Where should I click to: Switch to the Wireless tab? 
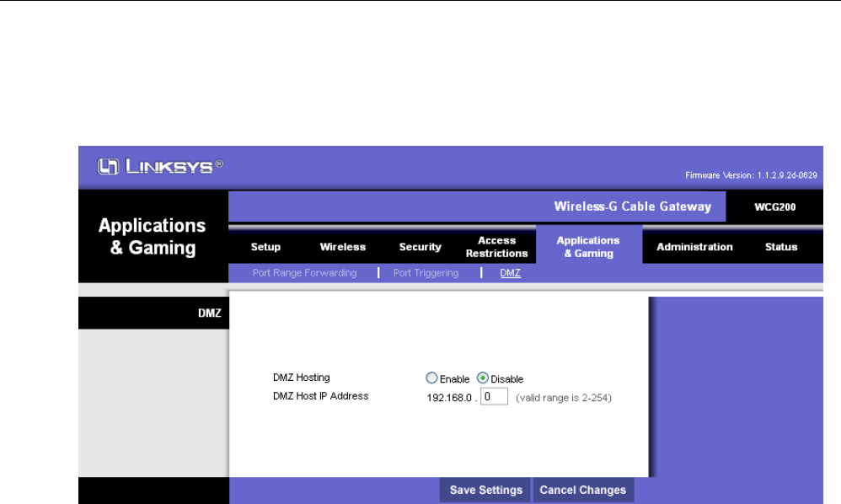point(343,247)
